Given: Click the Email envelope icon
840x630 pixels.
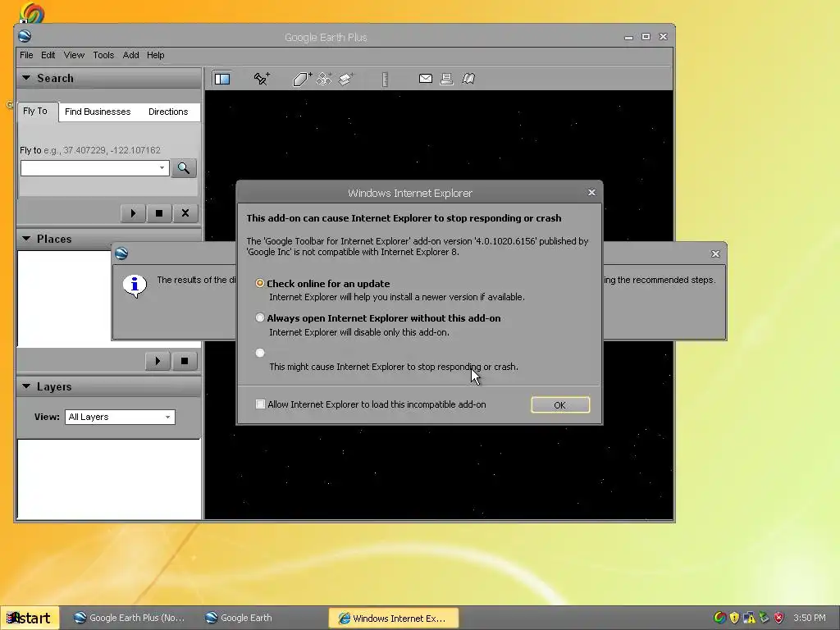Looking at the screenshot, I should pyautogui.click(x=426, y=79).
